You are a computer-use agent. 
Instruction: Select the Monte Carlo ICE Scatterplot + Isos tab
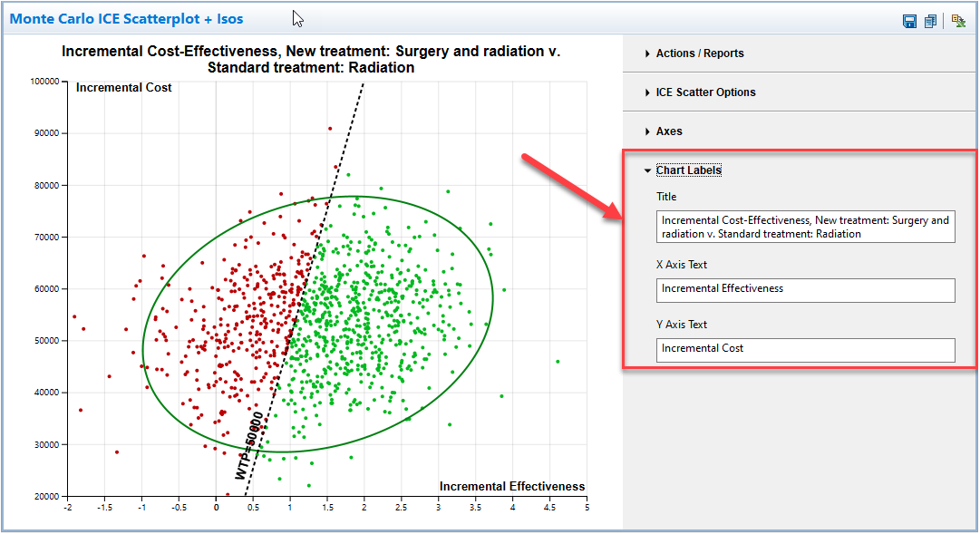[126, 19]
